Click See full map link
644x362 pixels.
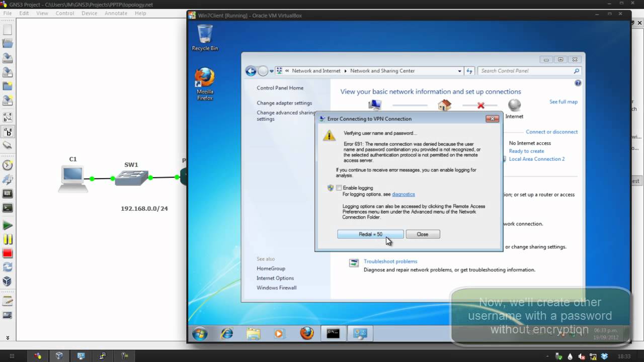click(x=563, y=102)
